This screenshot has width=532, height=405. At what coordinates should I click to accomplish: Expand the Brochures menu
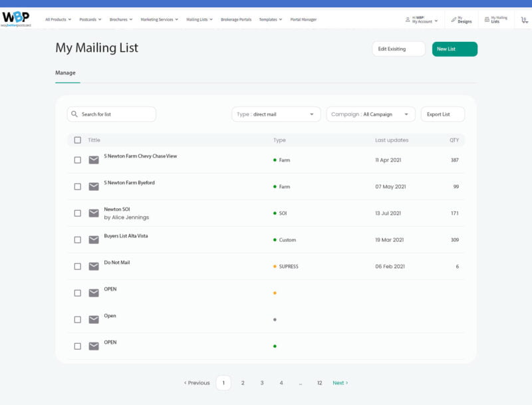(121, 19)
